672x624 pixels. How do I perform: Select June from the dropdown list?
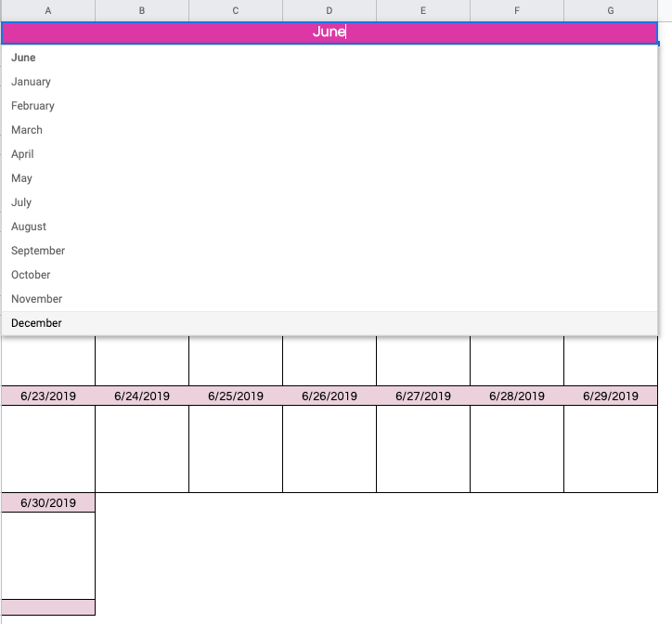(330, 58)
